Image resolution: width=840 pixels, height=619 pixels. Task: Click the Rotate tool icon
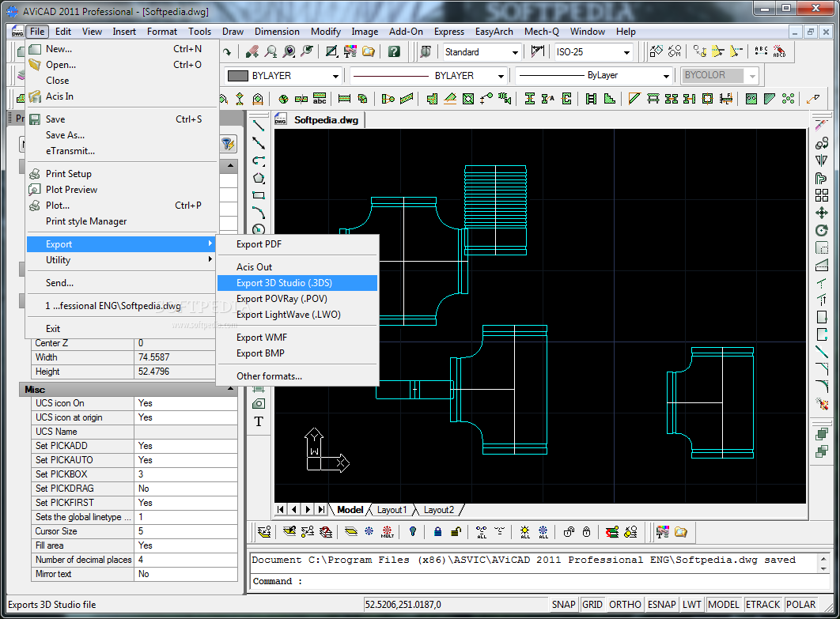821,230
